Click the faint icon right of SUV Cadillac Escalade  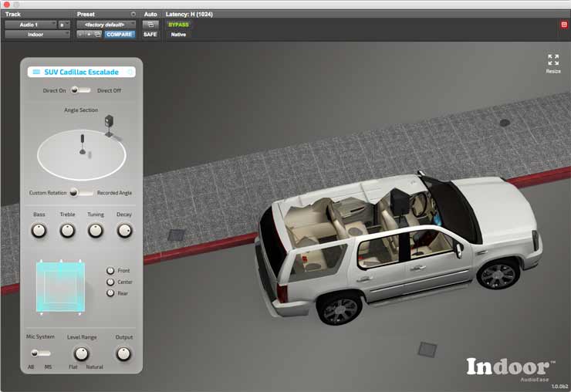tap(130, 72)
